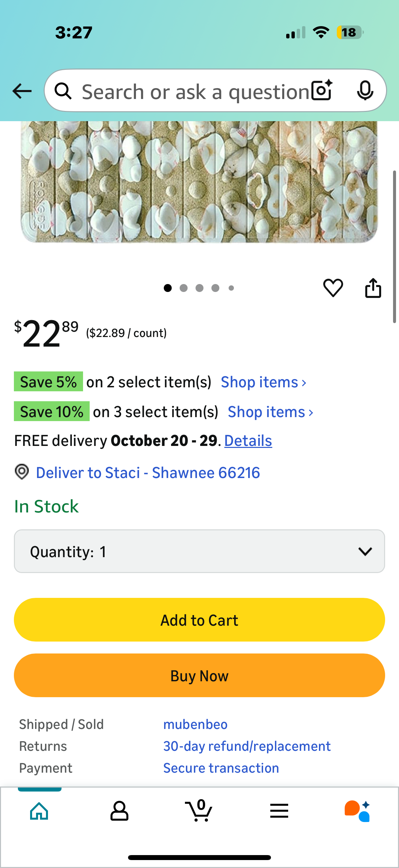Tap the microphone voice search icon
This screenshot has width=399, height=868.
[x=365, y=91]
